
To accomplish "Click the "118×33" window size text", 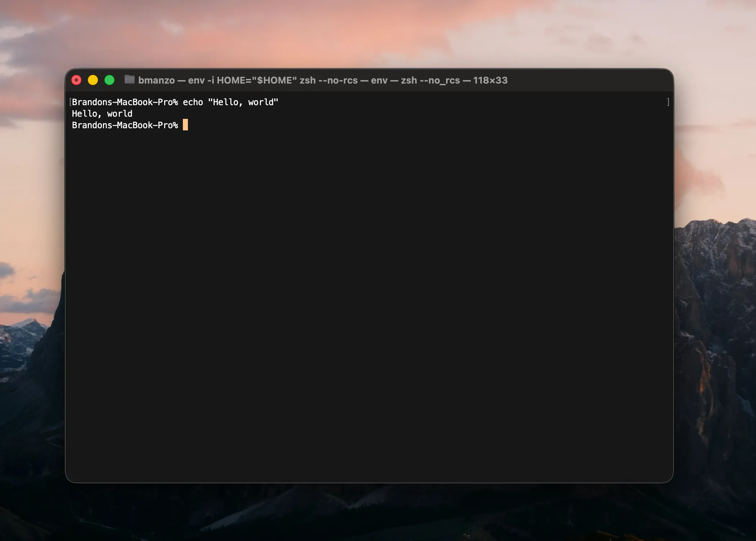I will pyautogui.click(x=490, y=80).
